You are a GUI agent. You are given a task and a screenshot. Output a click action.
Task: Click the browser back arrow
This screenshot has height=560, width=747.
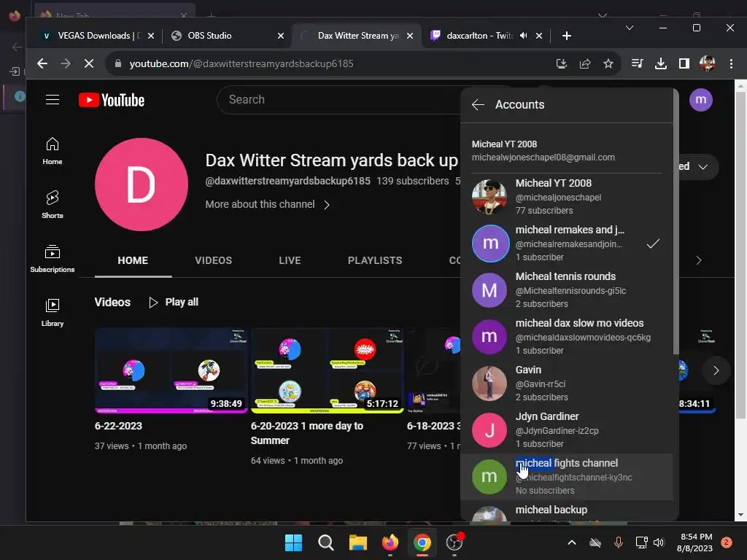click(x=42, y=63)
